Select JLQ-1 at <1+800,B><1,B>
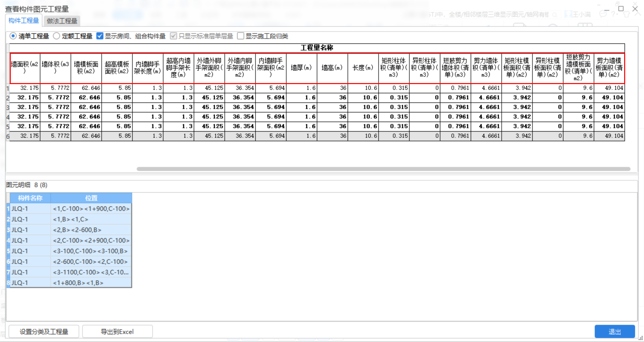This screenshot has width=644, height=342. coord(69,283)
